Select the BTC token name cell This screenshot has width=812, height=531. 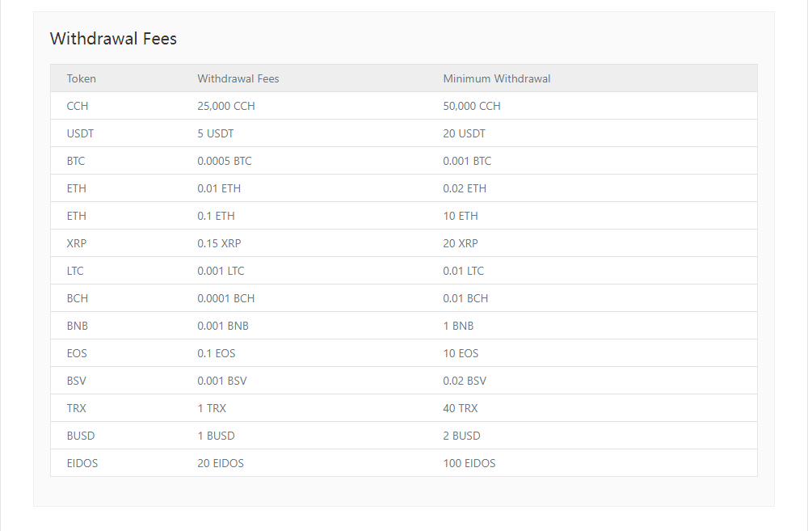pos(76,161)
